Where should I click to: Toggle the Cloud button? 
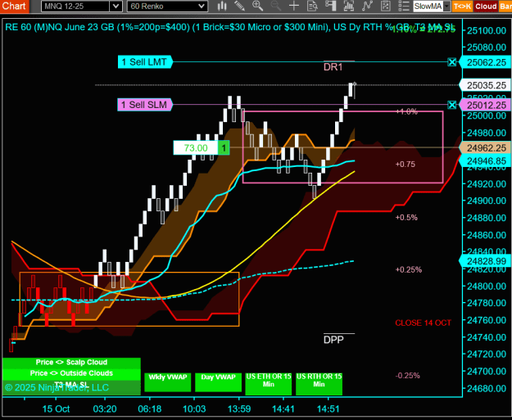pyautogui.click(x=486, y=7)
